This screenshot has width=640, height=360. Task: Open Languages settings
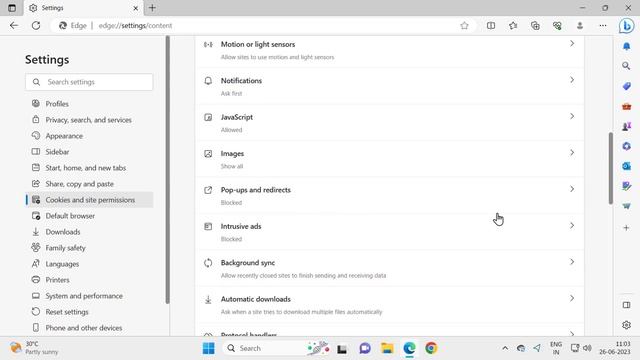pos(89,264)
